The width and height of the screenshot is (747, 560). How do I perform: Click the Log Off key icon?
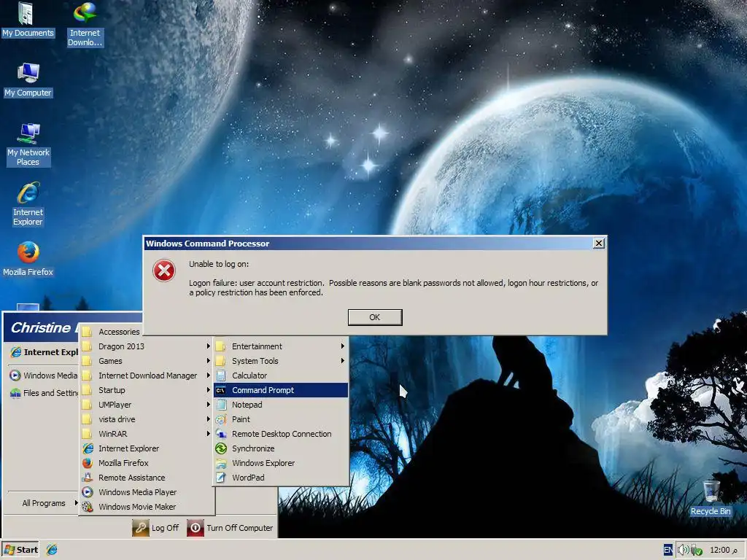click(141, 528)
